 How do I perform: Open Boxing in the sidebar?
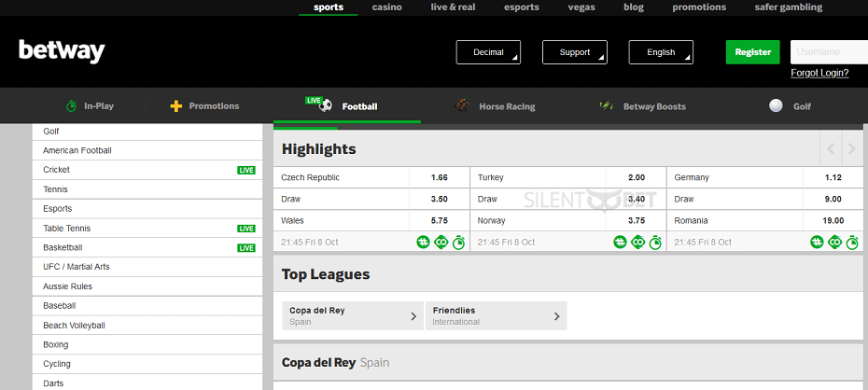coord(147,344)
